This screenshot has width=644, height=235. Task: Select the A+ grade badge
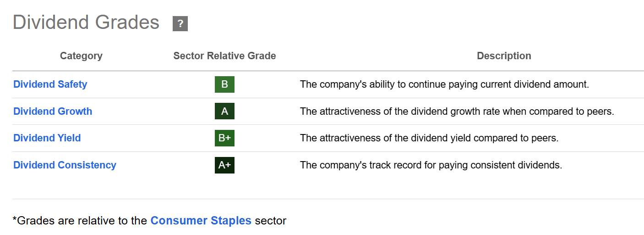(x=224, y=165)
